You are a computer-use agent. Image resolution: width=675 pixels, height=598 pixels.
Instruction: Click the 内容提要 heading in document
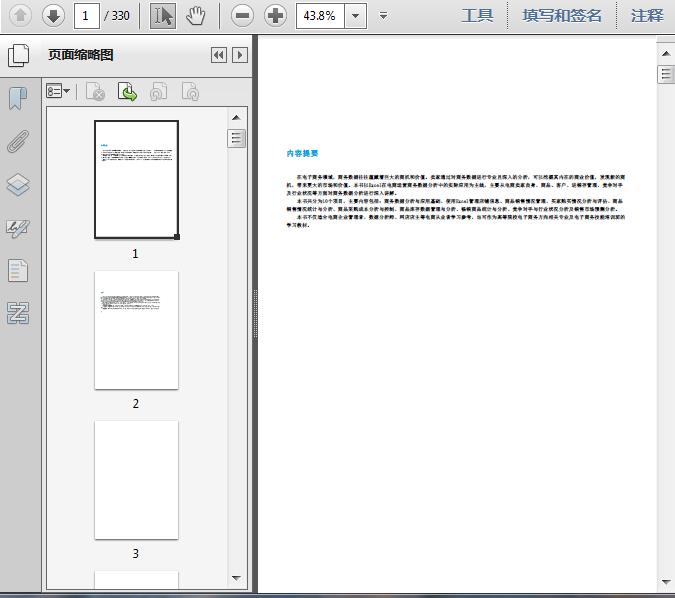302,153
